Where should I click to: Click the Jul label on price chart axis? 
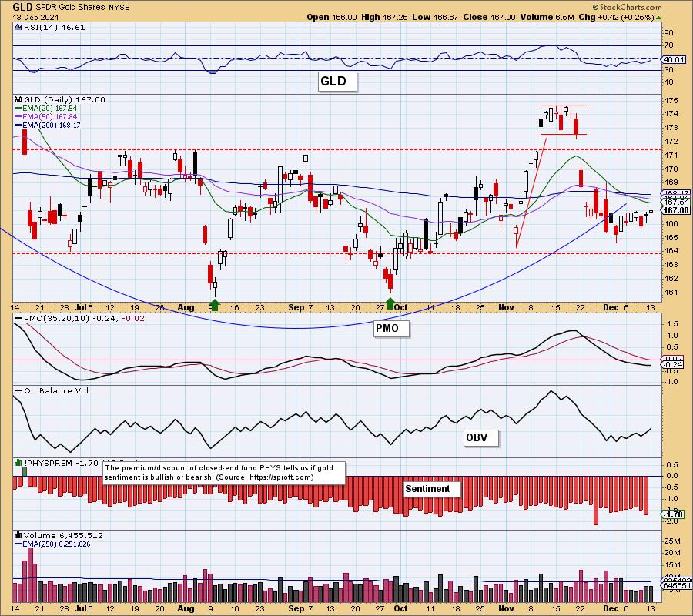[x=81, y=307]
